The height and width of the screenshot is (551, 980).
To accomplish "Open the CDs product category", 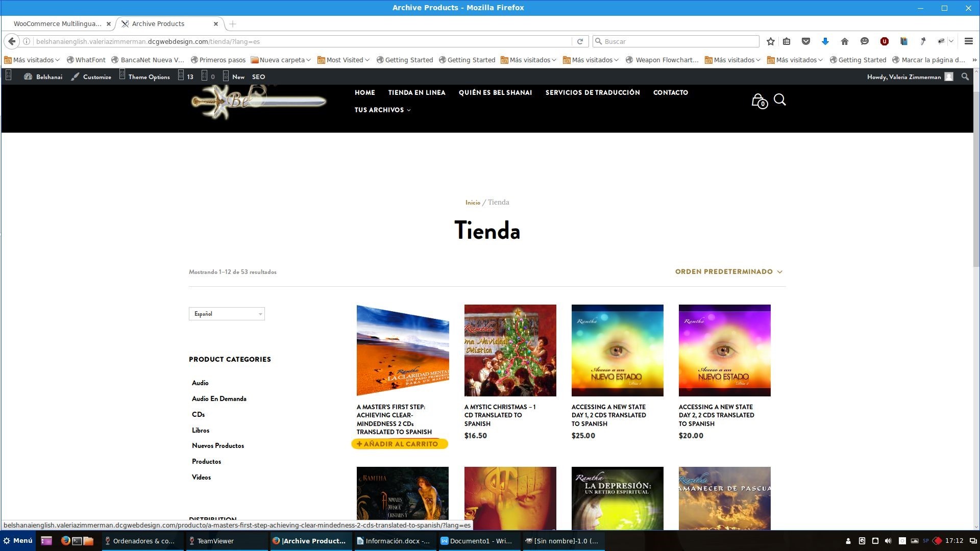I will click(198, 414).
